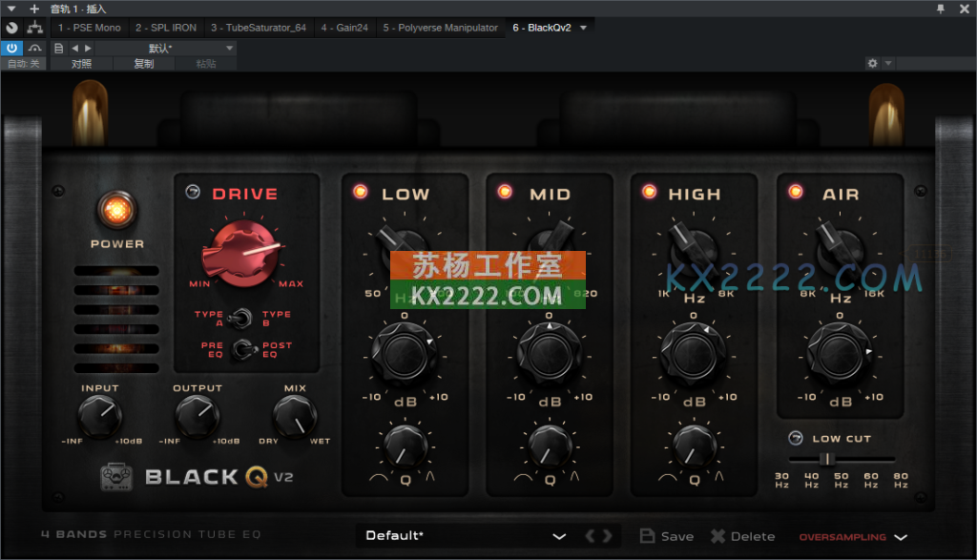Click the HIGH band gain dB knob
This screenshot has height=560, width=977.
(693, 354)
